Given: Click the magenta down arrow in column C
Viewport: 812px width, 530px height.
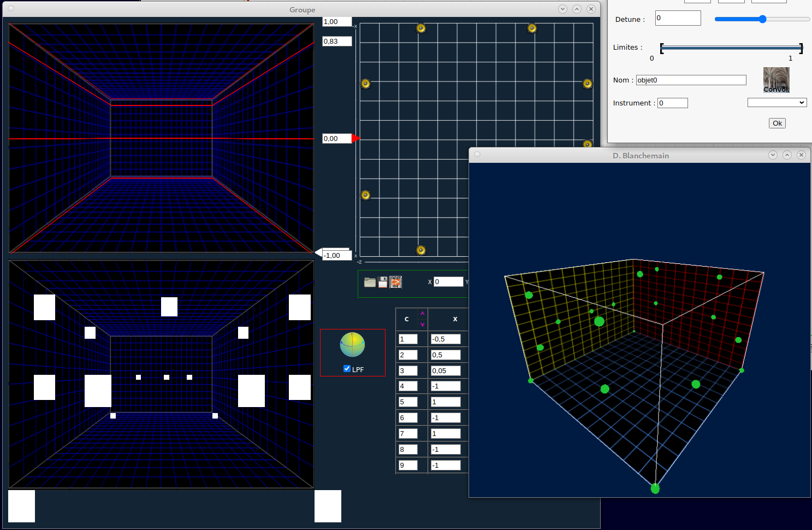Looking at the screenshot, I should point(422,325).
